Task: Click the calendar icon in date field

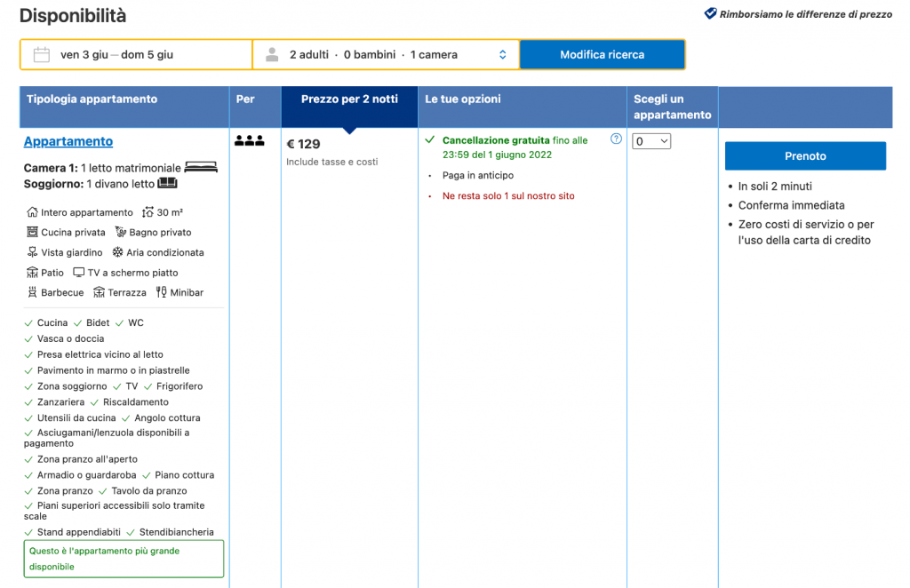Action: tap(41, 55)
